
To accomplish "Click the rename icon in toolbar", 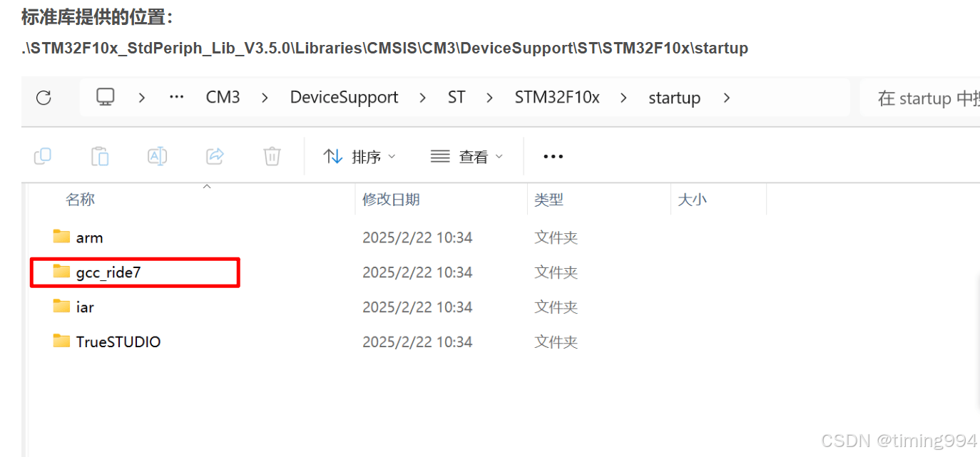I will coord(157,156).
